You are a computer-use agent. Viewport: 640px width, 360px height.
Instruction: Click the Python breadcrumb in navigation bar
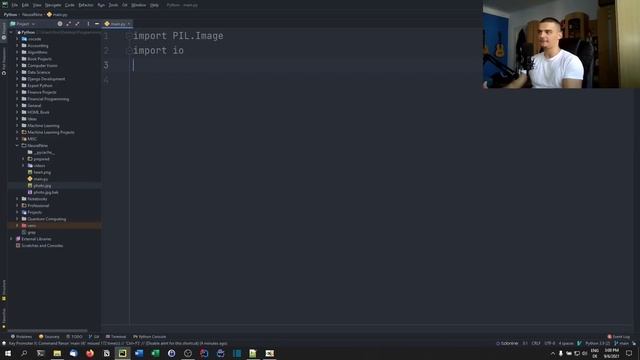(10, 15)
